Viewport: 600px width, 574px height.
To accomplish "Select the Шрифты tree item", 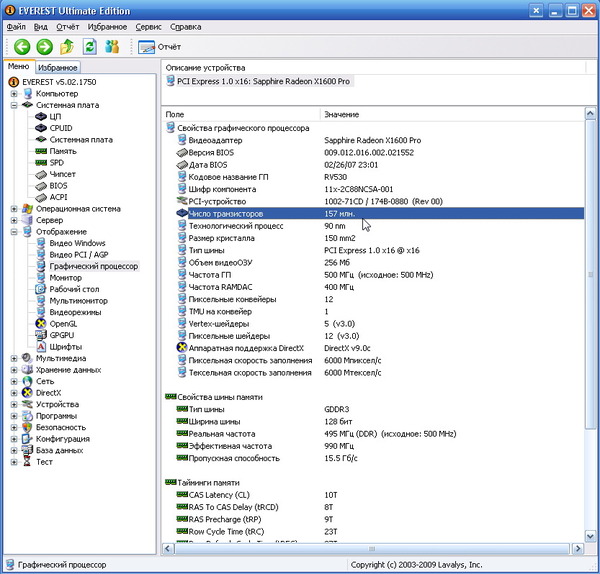I will coord(65,347).
